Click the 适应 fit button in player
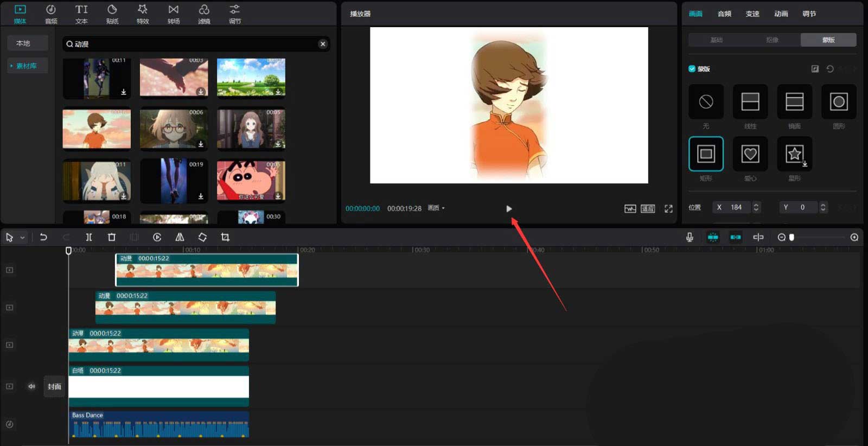The height and width of the screenshot is (446, 868). click(648, 209)
